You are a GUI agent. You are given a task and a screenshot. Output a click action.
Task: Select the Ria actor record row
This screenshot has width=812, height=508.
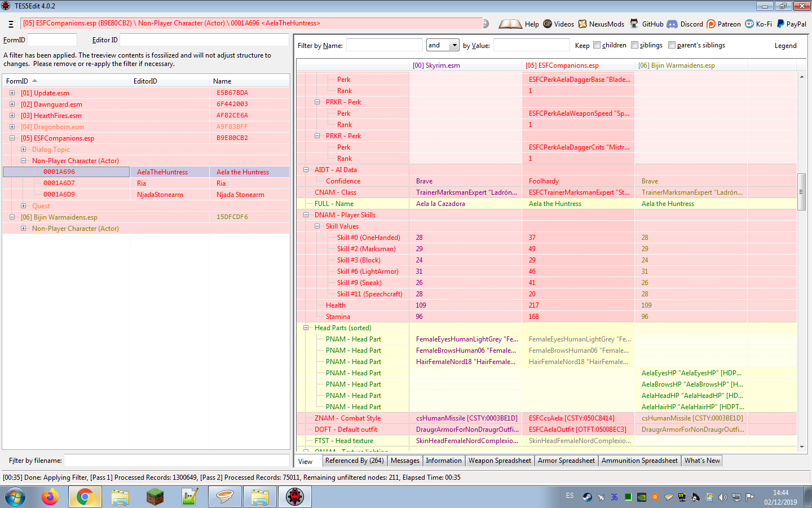coord(146,183)
